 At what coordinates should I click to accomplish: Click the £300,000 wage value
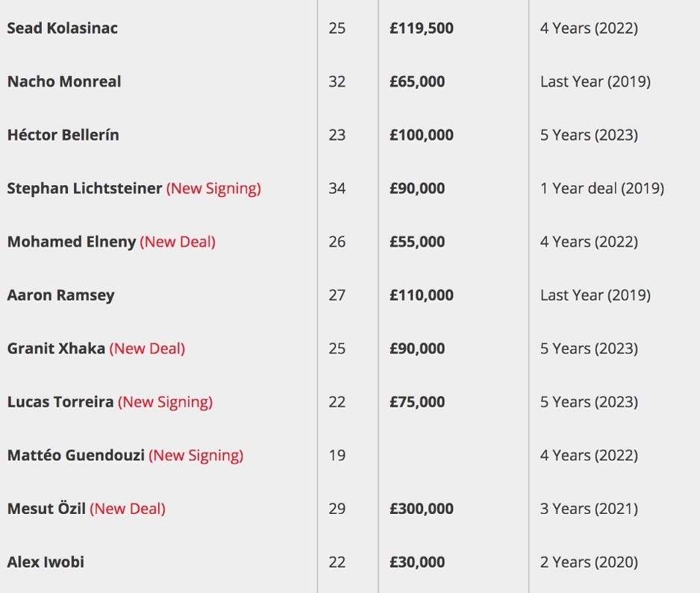pyautogui.click(x=422, y=509)
